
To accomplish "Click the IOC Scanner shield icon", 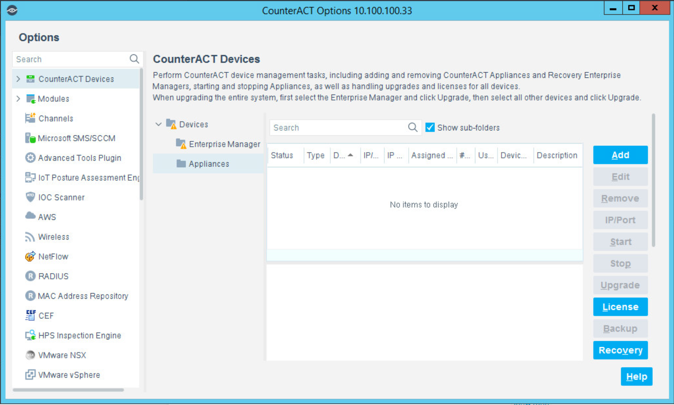I will coord(30,197).
